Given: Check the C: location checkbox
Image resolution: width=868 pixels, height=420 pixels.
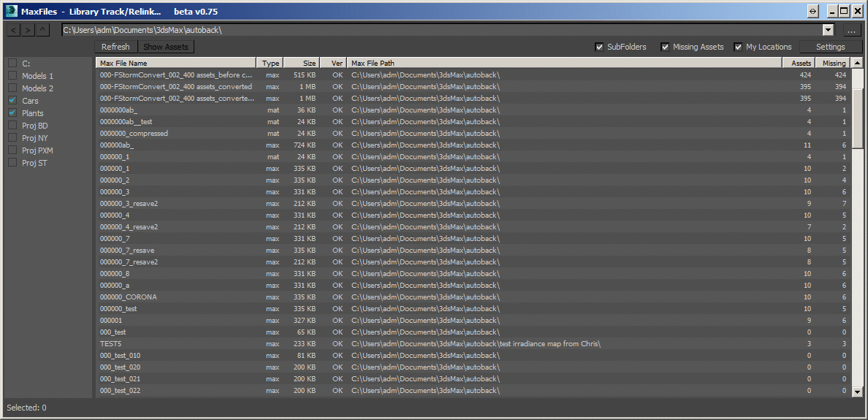Looking at the screenshot, I should click(12, 63).
